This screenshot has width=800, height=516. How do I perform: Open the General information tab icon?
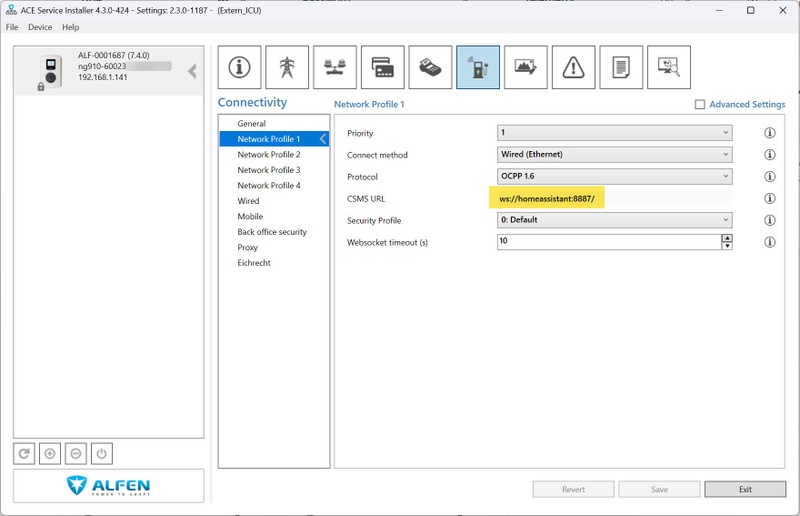[x=239, y=67]
